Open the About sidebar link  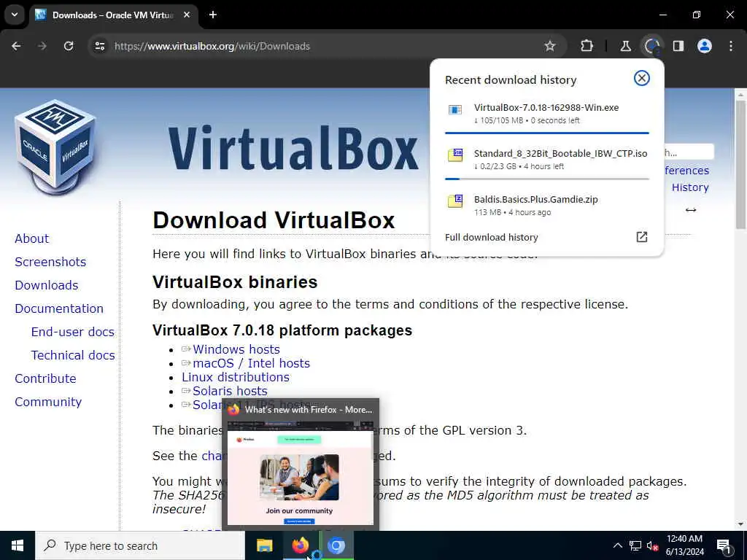tap(31, 238)
